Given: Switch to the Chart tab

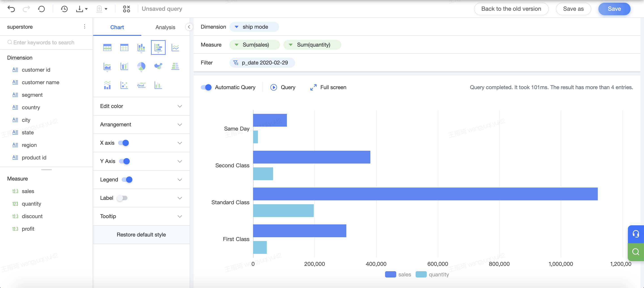Looking at the screenshot, I should (117, 27).
